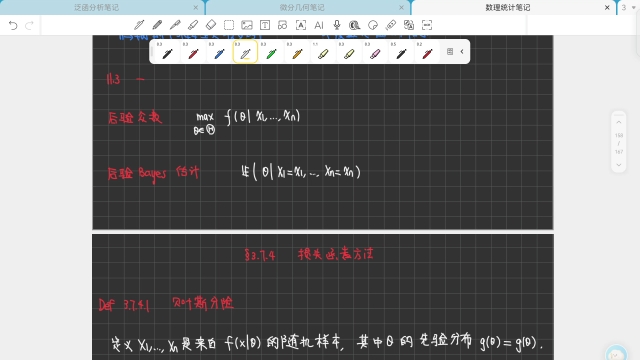Open the tape tool

[x=355, y=25]
